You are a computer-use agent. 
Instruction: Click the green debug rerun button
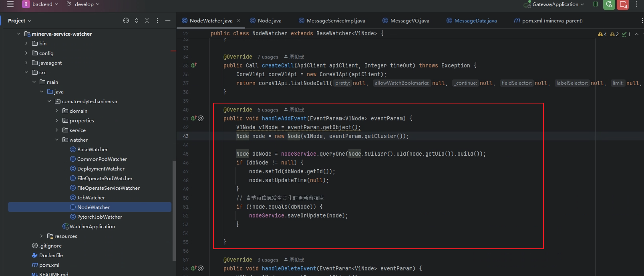(x=609, y=4)
